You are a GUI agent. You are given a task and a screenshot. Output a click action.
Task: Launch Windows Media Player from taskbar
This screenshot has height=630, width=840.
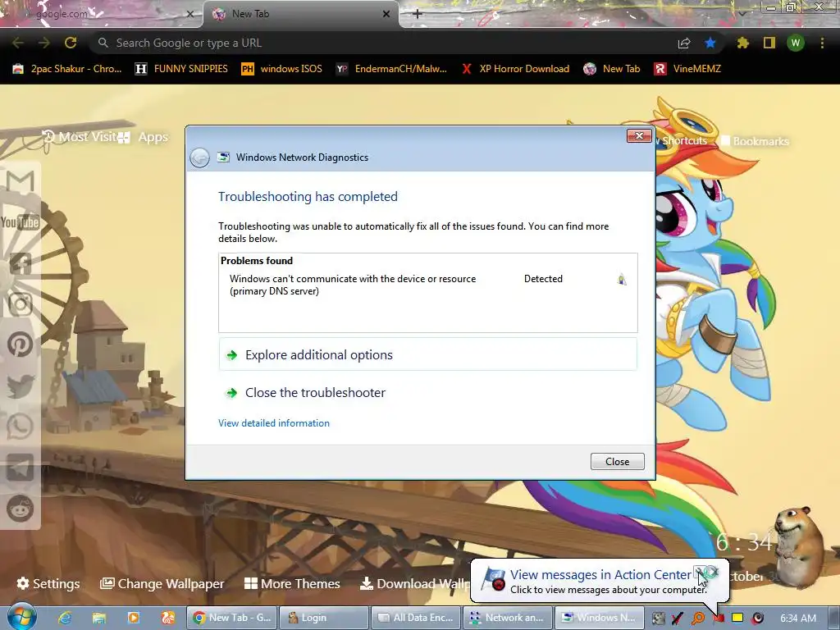[134, 618]
